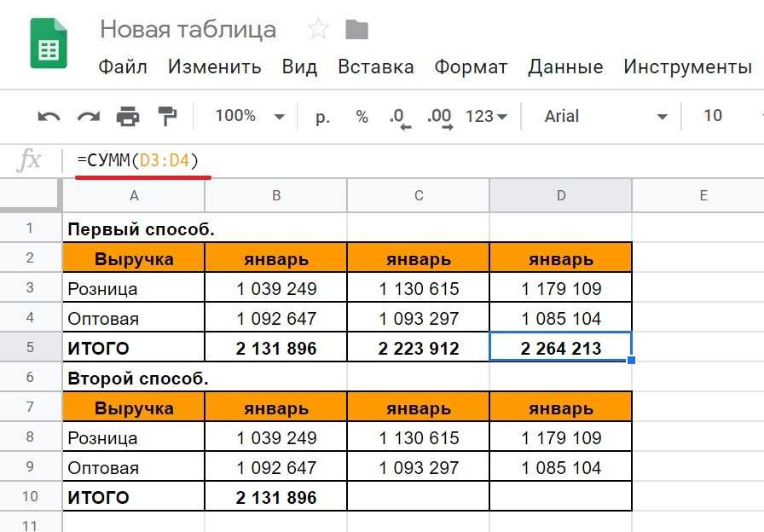Click the redo arrow icon
764x532 pixels.
(x=89, y=117)
